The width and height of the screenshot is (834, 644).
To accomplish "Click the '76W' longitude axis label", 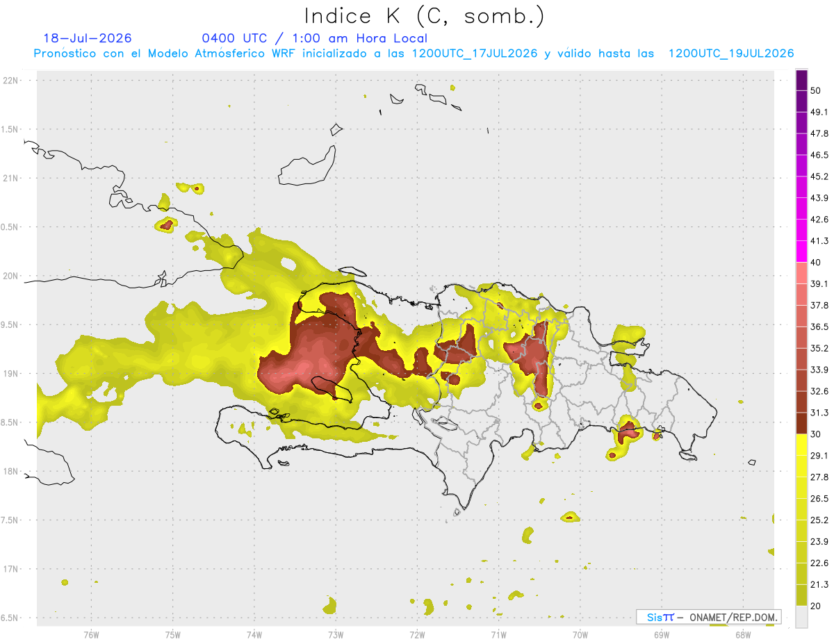I will point(91,635).
